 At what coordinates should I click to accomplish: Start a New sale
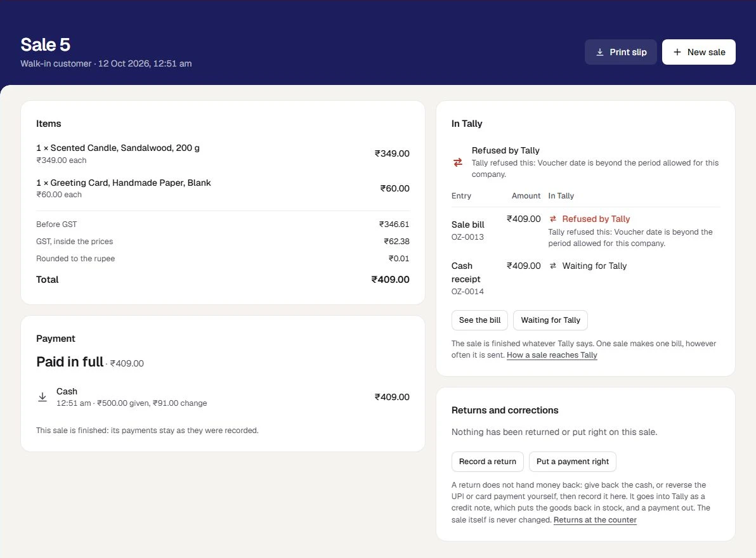(x=699, y=52)
